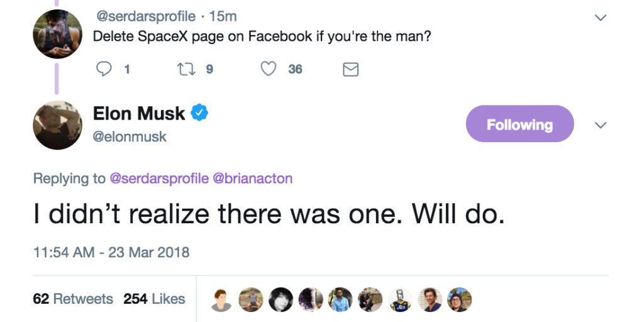Like the serdarsprofile tweet with the heart
Screen dimensions: 644x322
pos(269,69)
